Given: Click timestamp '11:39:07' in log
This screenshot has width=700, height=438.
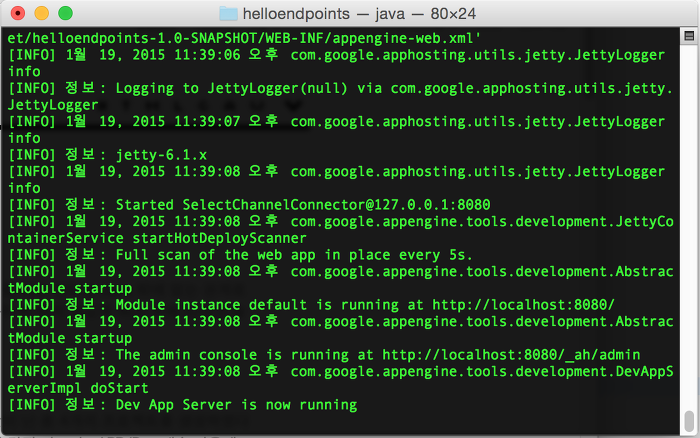Looking at the screenshot, I should click(207, 121).
